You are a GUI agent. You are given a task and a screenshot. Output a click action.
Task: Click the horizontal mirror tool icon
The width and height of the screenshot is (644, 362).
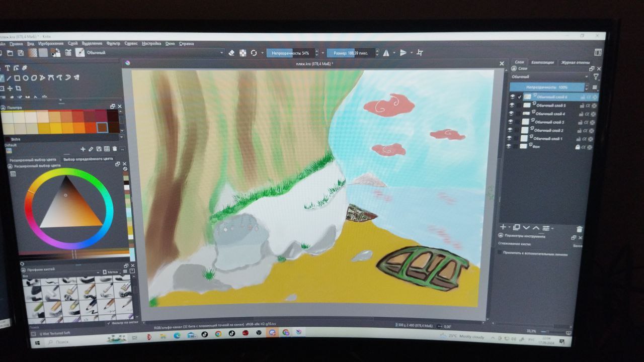386,53
